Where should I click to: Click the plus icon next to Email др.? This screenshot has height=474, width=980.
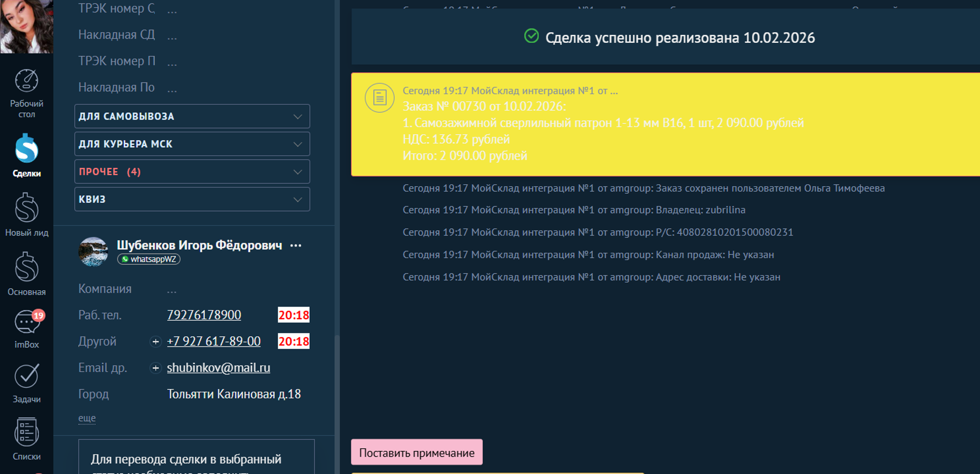click(x=155, y=368)
